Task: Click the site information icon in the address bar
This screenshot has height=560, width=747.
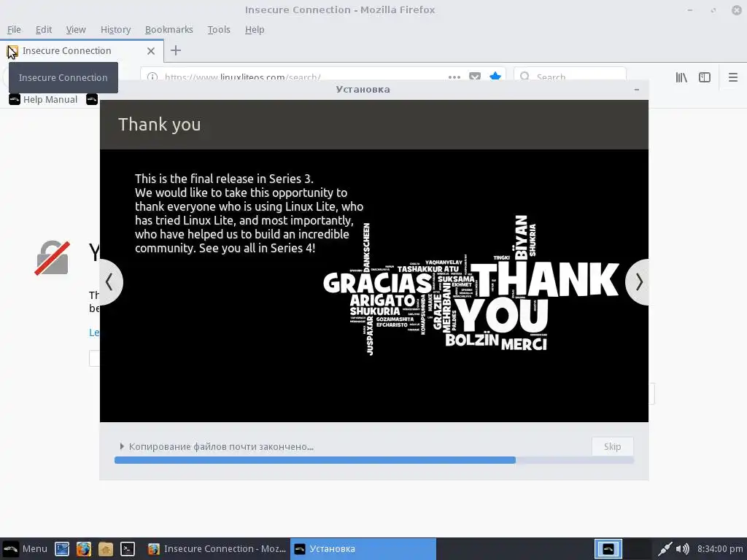Action: [152, 77]
